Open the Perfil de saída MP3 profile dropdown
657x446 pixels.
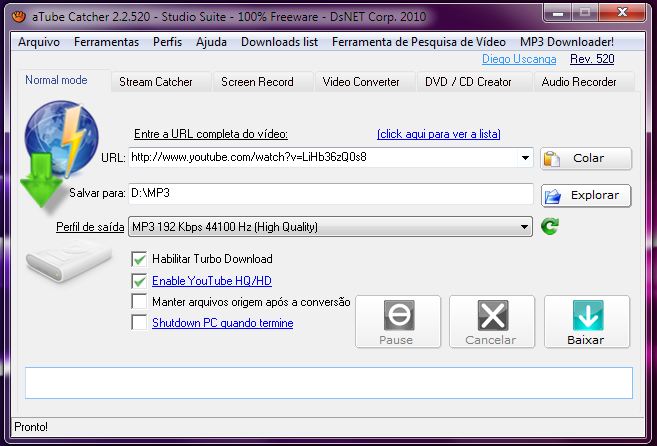click(x=330, y=227)
